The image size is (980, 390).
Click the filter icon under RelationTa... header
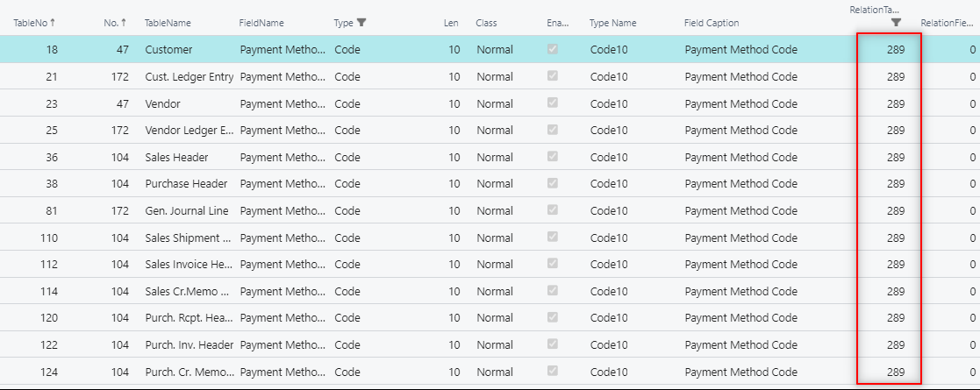click(895, 23)
